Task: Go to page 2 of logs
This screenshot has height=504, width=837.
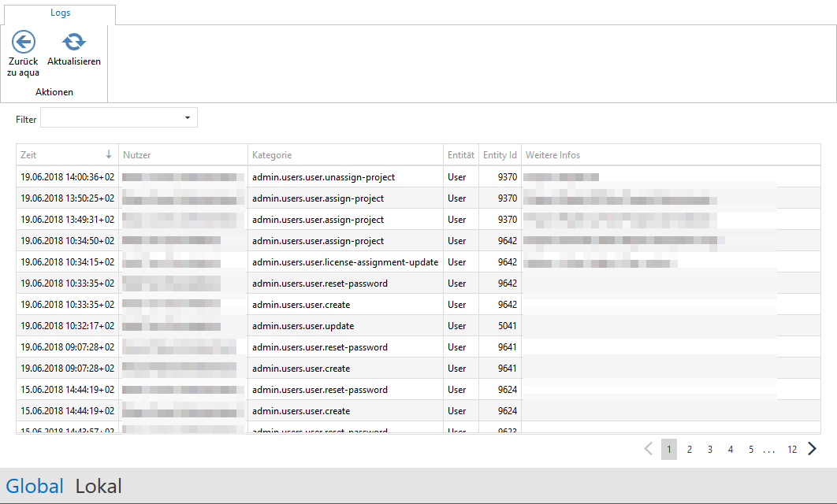Action: [689, 449]
